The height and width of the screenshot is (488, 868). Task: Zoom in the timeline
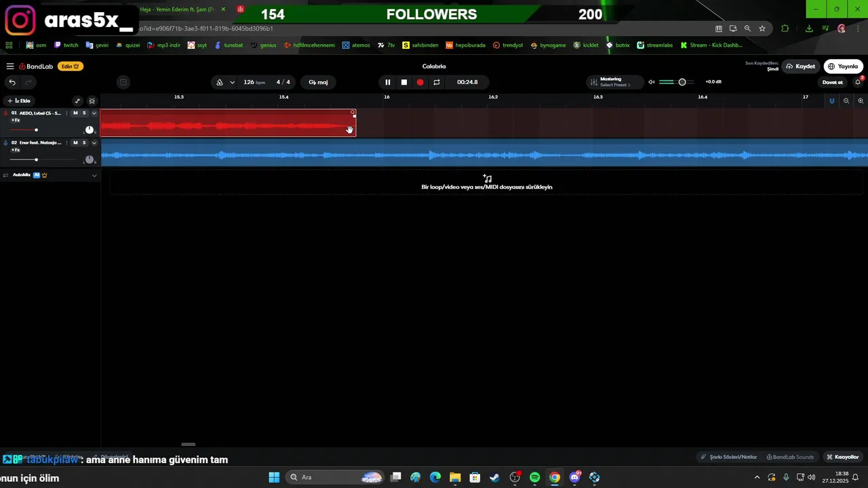861,101
